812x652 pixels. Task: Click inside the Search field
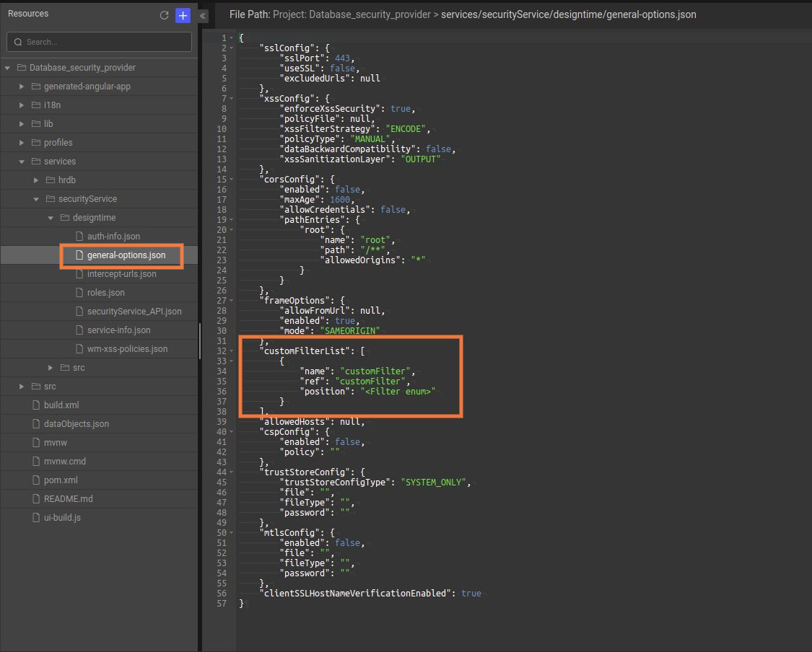tap(101, 41)
